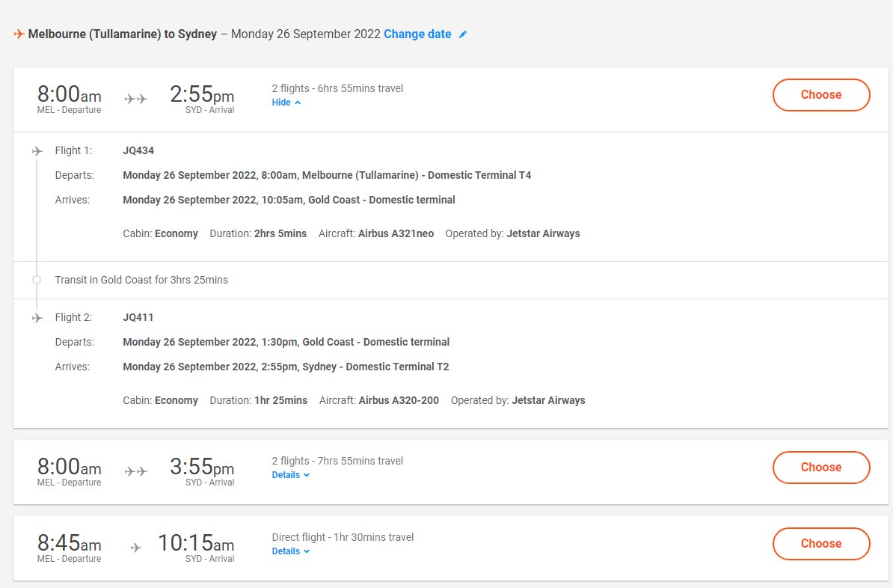
Task: Choose the 8:00am to 2:55pm flight
Action: pyautogui.click(x=821, y=94)
